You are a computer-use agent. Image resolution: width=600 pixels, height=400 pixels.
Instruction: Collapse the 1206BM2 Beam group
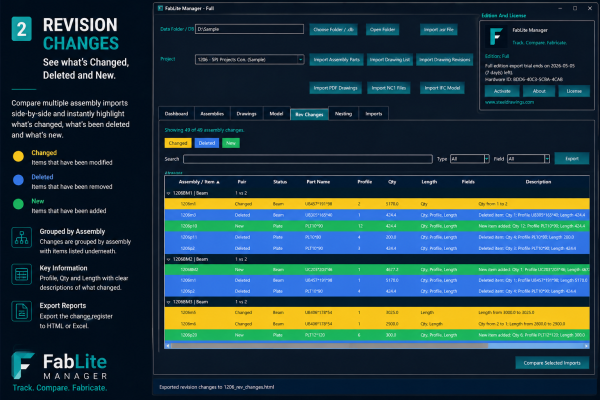(x=168, y=259)
